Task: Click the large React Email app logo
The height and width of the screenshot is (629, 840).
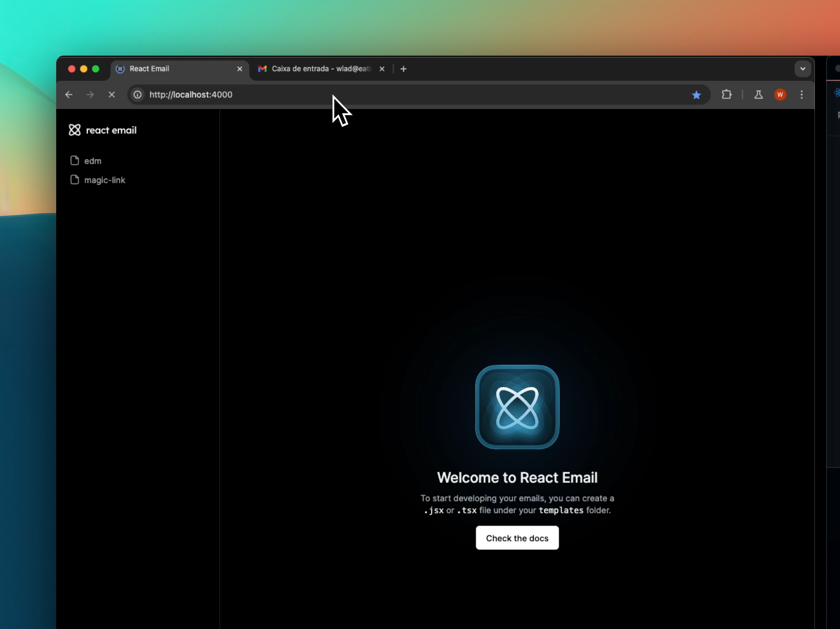Action: (x=517, y=407)
